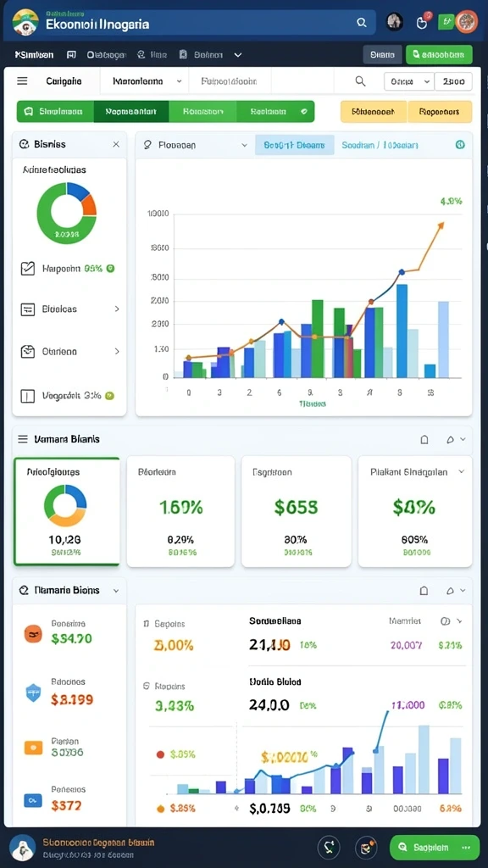Toggle the orange legend dot beside $.86%
The height and width of the screenshot is (868, 488).
160,809
